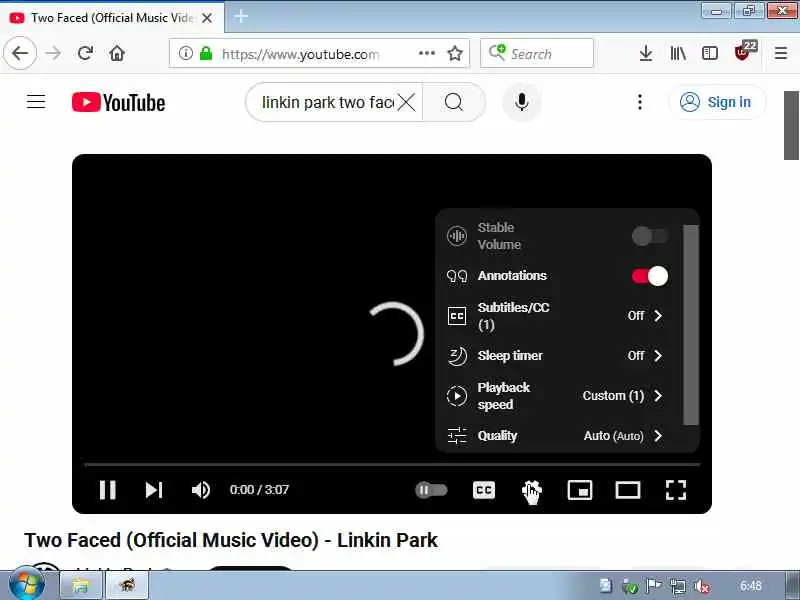Enter full screen mode
Screen dimensions: 800x600
coord(676,490)
